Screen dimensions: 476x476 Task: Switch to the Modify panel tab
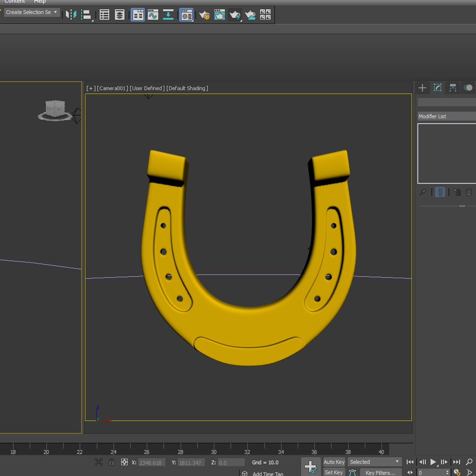(x=438, y=88)
